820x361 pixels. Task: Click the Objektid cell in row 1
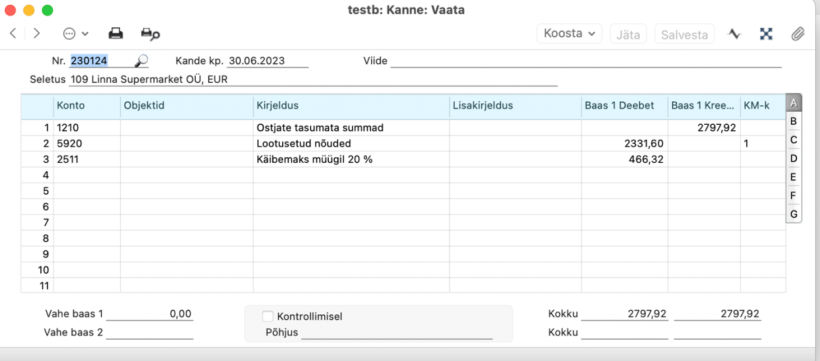pos(187,127)
